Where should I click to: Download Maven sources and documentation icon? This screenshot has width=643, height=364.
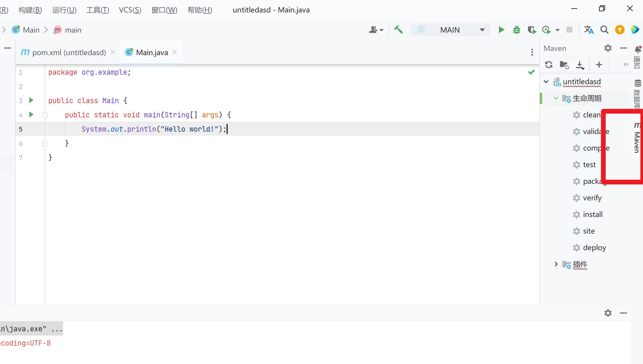[x=580, y=65]
